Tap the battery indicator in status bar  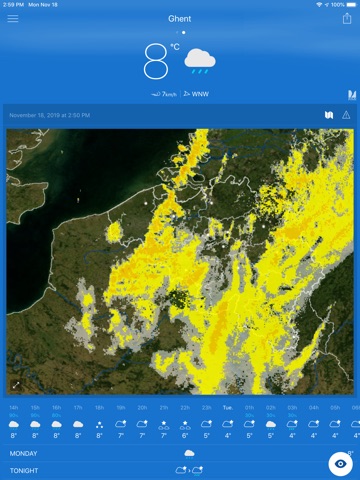[351, 5]
